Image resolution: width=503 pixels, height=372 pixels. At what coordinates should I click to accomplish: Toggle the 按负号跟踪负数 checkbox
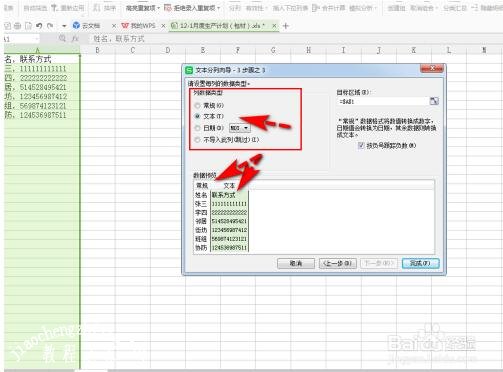coord(361,146)
